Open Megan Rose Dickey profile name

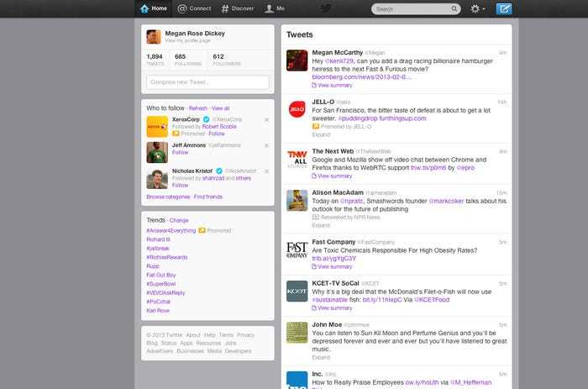coord(195,34)
